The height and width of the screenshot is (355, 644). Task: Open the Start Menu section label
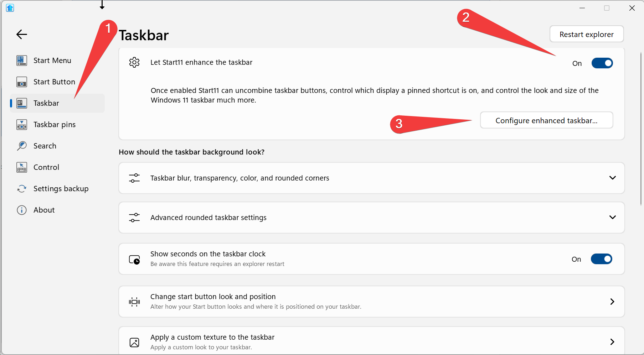(x=52, y=61)
